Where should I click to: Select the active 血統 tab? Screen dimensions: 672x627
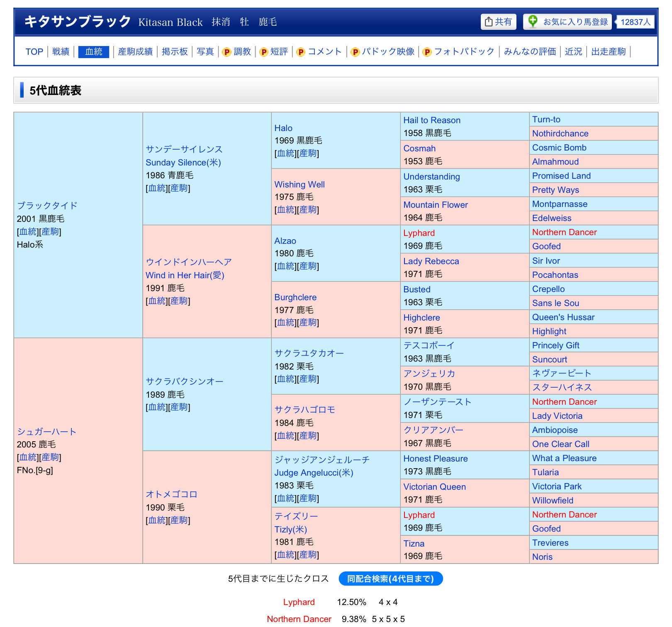point(94,51)
